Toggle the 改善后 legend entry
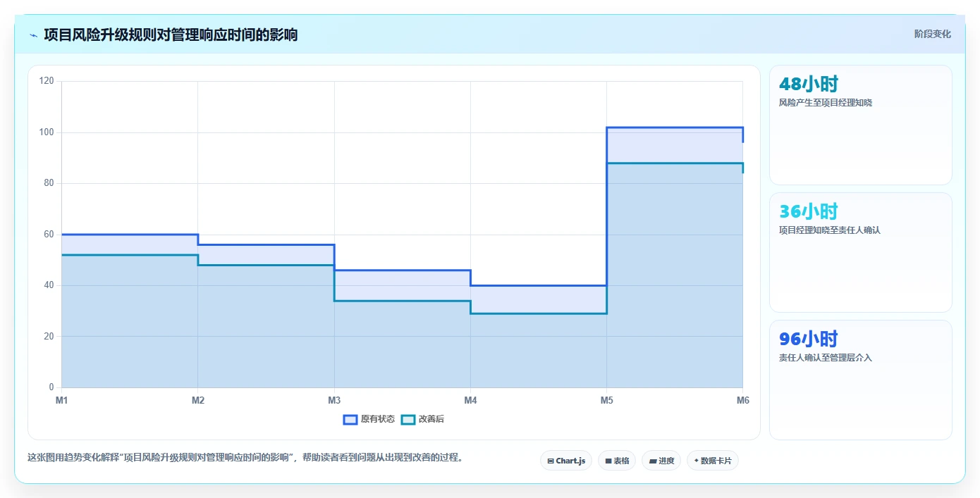This screenshot has width=980, height=498. 422,419
